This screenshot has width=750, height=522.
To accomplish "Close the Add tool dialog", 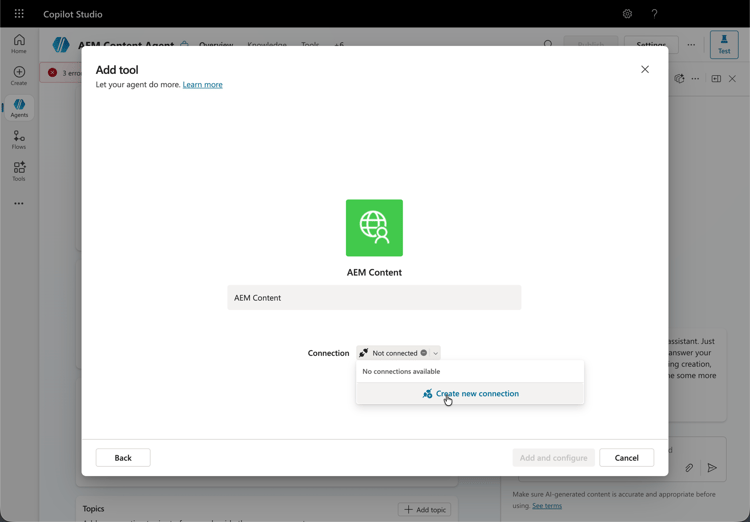I will (645, 69).
